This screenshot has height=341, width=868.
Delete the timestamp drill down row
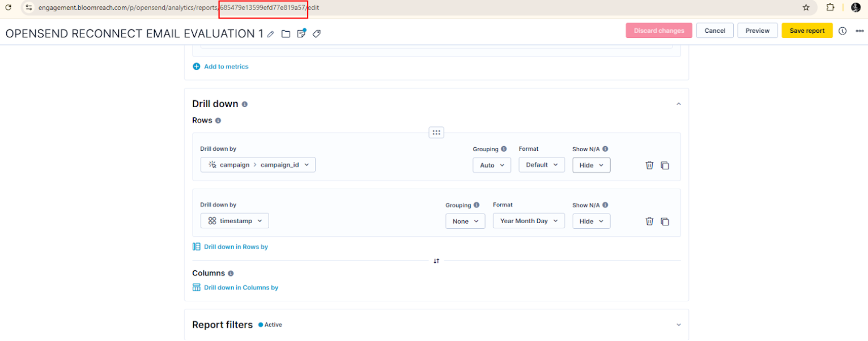(x=649, y=221)
